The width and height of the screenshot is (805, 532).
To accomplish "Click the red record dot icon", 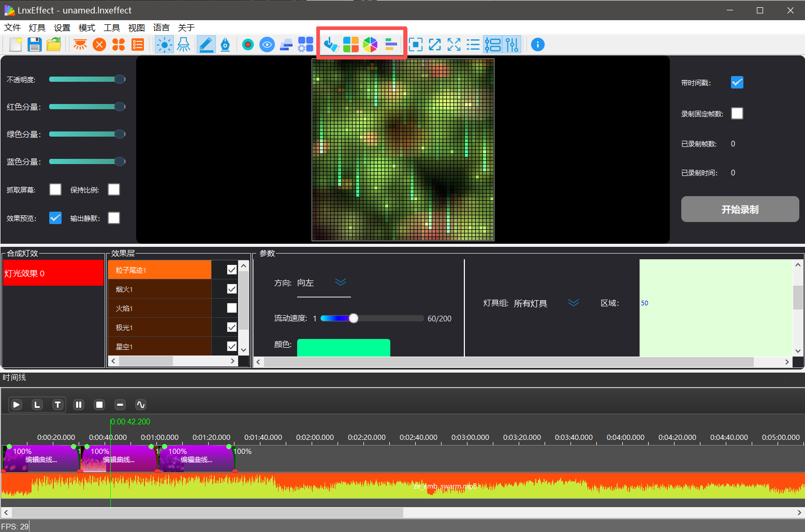I will (248, 45).
